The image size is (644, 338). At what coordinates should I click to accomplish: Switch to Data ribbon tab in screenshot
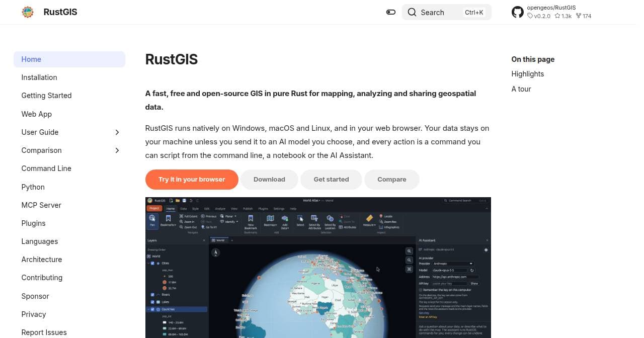pos(183,209)
